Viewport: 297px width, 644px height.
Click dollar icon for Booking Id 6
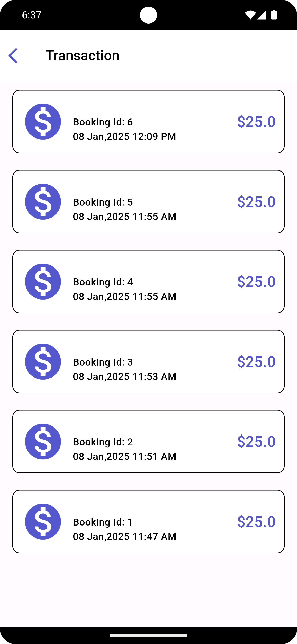tap(43, 122)
